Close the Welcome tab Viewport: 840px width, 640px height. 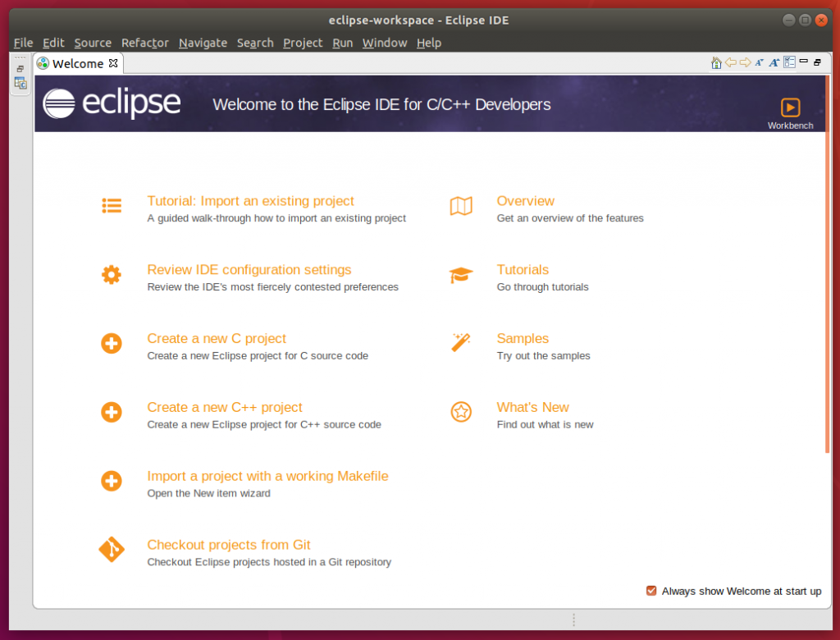point(113,63)
